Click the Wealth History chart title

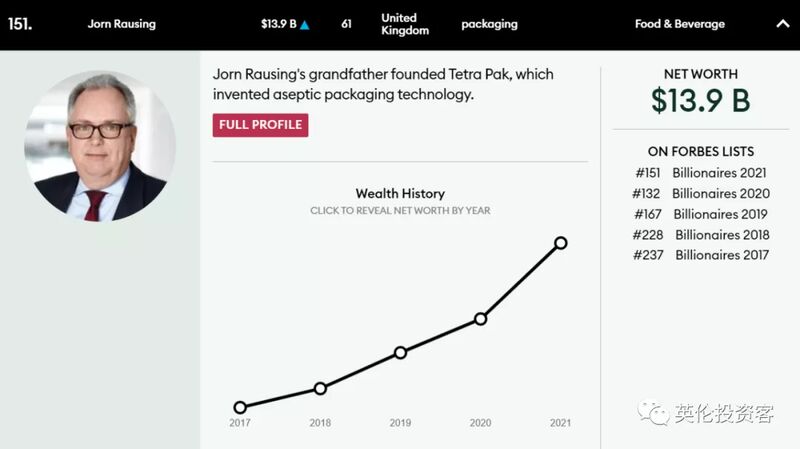[400, 193]
